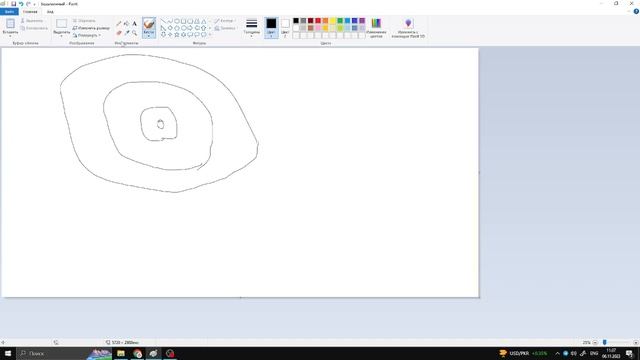Viewport: 640px width, 360px height.
Task: Pick the purple color swatch
Action: pos(362,21)
